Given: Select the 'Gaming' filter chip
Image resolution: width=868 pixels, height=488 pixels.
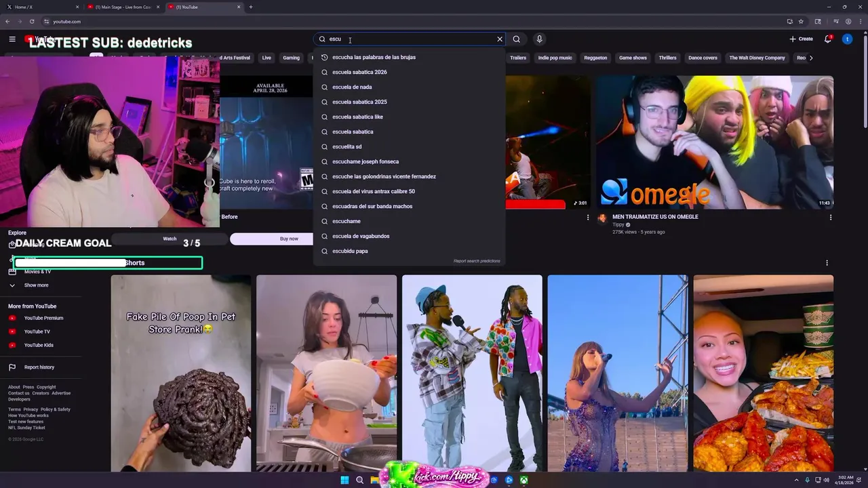Looking at the screenshot, I should [291, 58].
